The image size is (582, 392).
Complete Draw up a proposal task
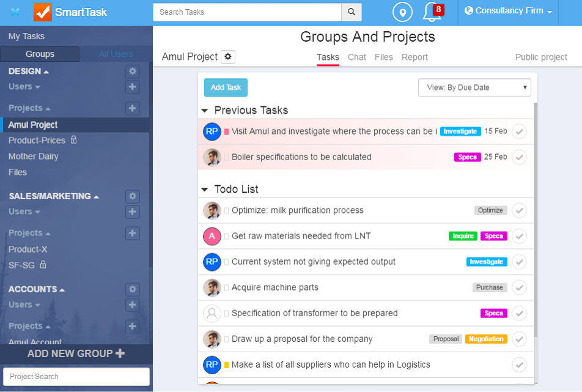pyautogui.click(x=519, y=339)
